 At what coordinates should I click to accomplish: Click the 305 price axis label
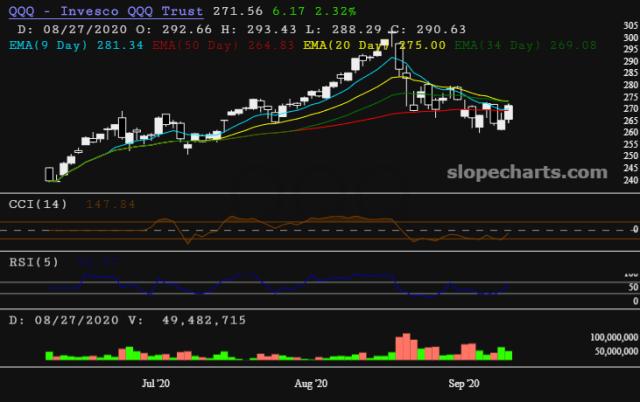631,25
